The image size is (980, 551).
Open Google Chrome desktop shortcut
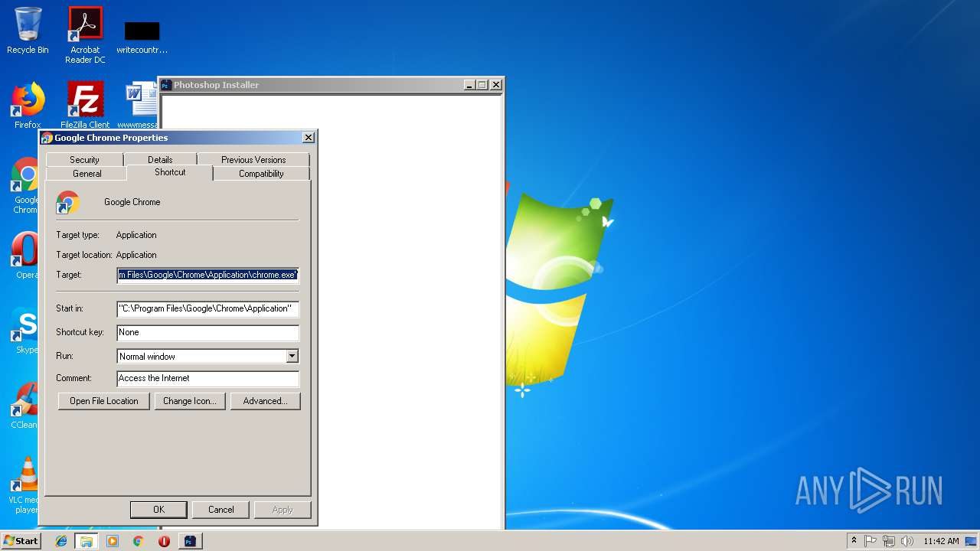point(25,185)
